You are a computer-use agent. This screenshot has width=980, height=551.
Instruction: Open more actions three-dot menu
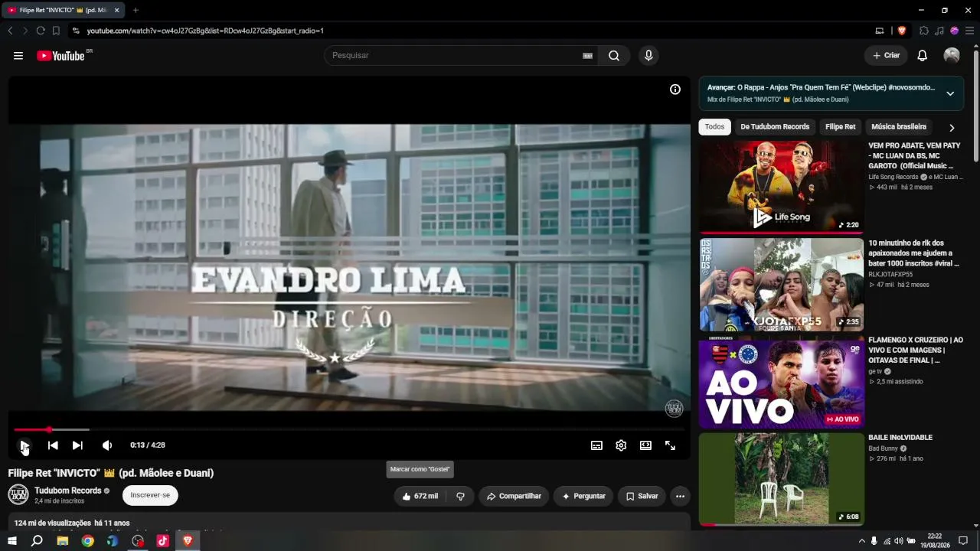click(x=680, y=496)
